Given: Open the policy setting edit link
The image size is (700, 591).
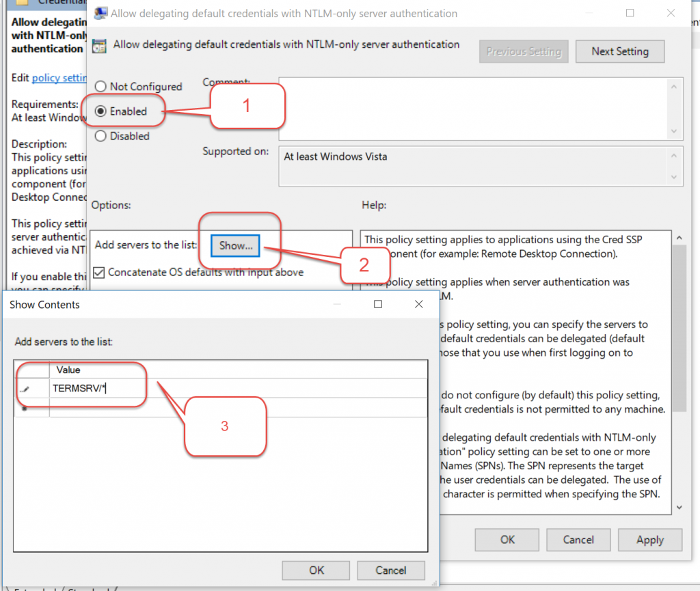Looking at the screenshot, I should [x=58, y=77].
